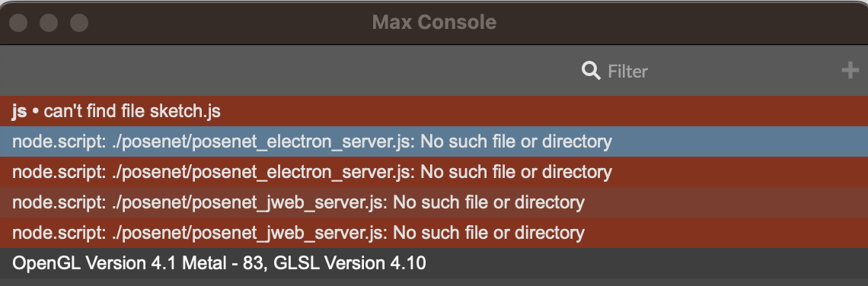Select the blue-highlighted posenet_electron_server.js message
Screen dimensions: 868x286
(434, 141)
